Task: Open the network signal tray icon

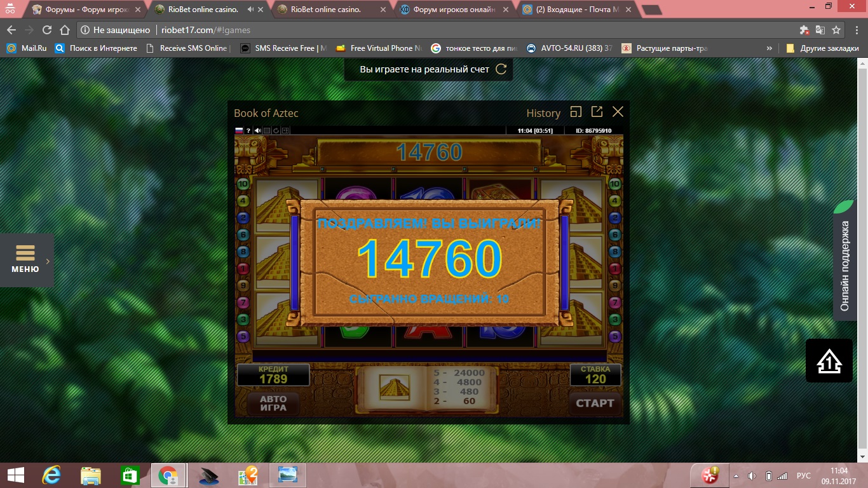Action: coord(783,476)
